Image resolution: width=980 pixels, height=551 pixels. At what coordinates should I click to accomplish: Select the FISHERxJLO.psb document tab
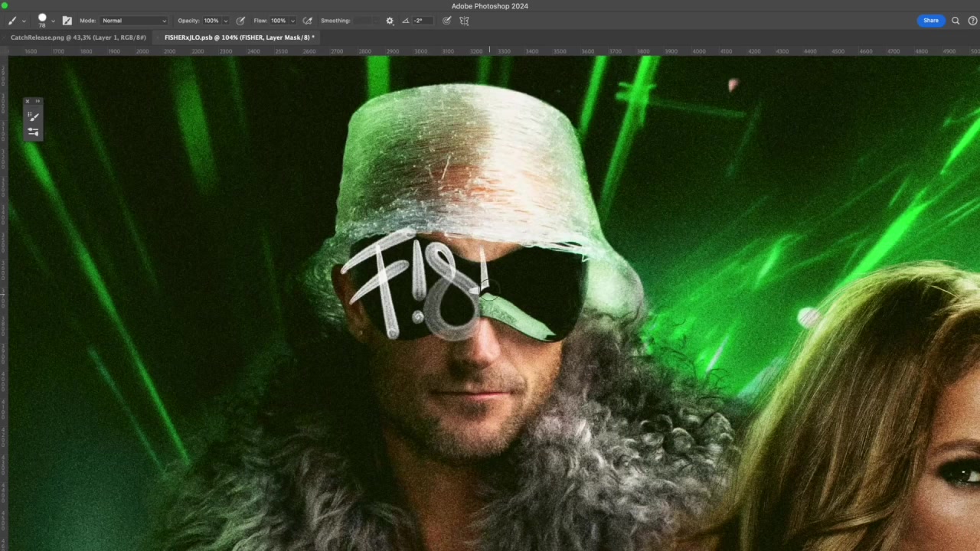pyautogui.click(x=239, y=37)
